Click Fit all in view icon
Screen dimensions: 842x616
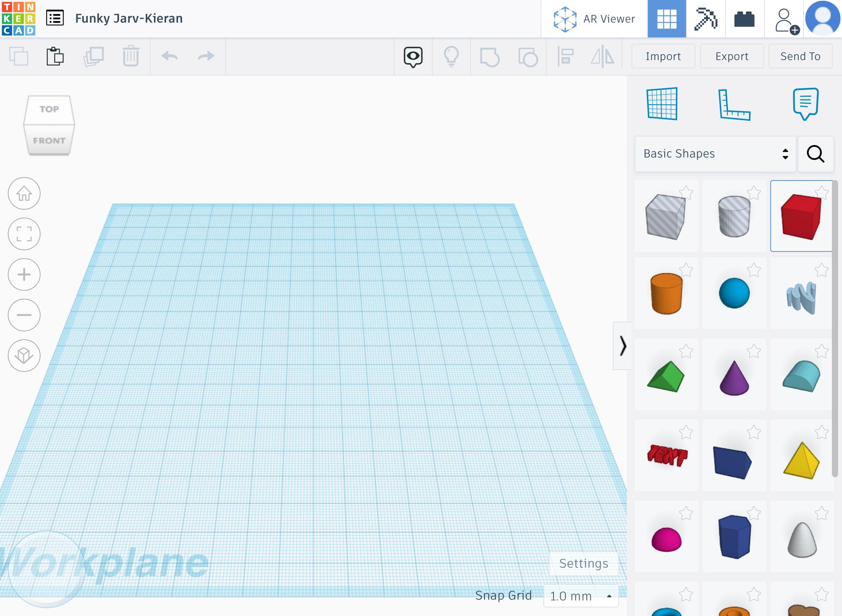[24, 234]
